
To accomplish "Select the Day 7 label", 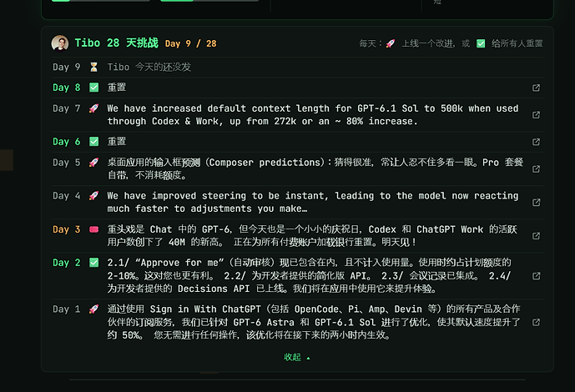I will pos(67,108).
